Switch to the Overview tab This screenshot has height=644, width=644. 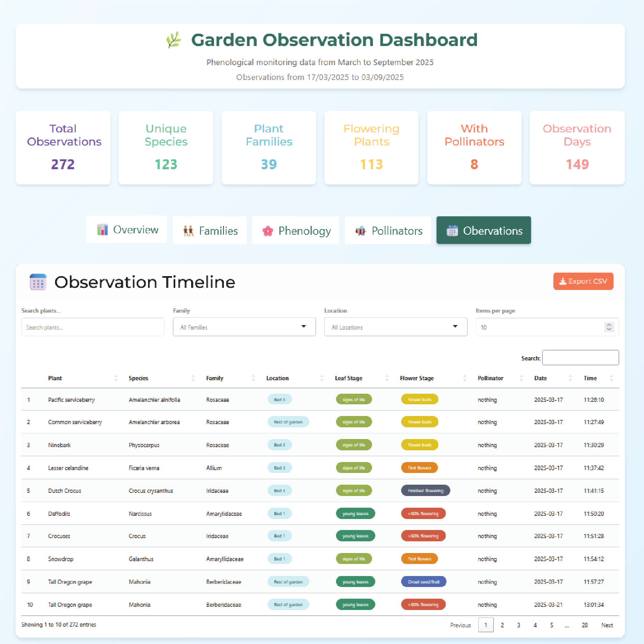point(127,230)
